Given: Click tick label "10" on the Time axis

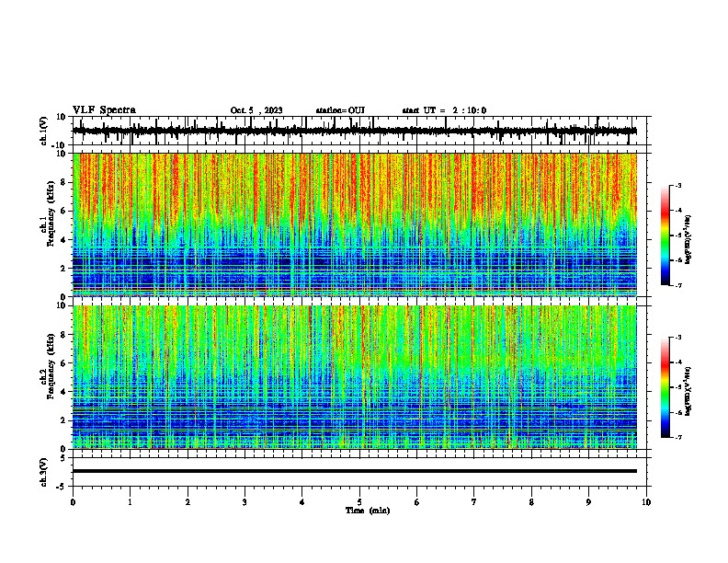Looking at the screenshot, I should click(x=646, y=502).
